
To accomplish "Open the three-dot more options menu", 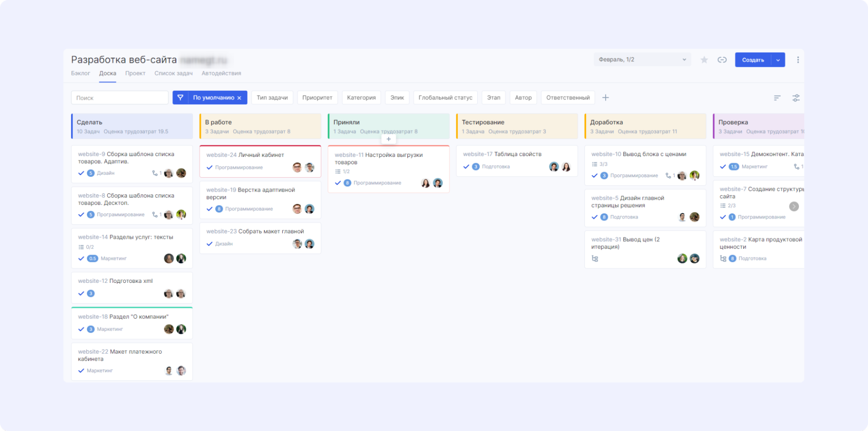I will (798, 60).
